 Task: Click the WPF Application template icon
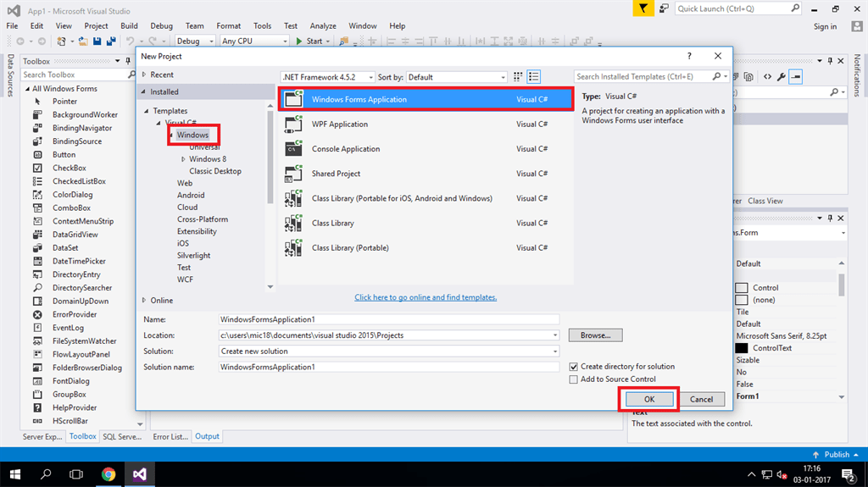(293, 124)
